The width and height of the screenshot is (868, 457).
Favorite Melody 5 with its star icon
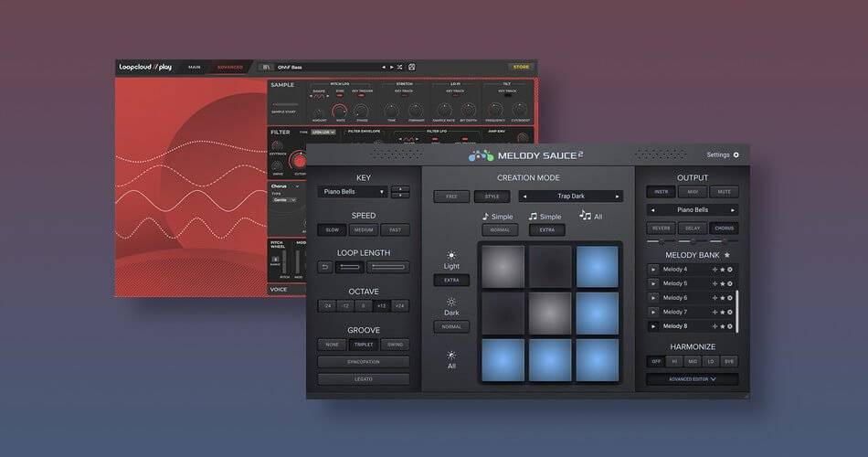pos(723,283)
